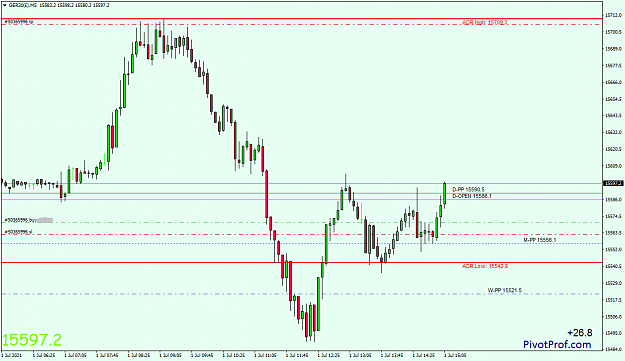The width and height of the screenshot is (625, 361).
Task: Click the 1 Jul 07:45 time label
Action: pos(107,354)
